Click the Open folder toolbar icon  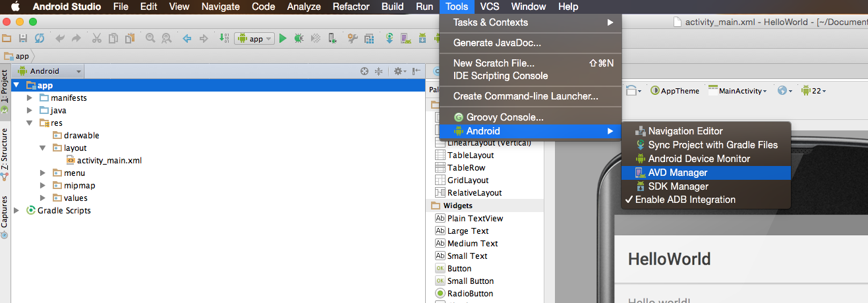tap(7, 39)
